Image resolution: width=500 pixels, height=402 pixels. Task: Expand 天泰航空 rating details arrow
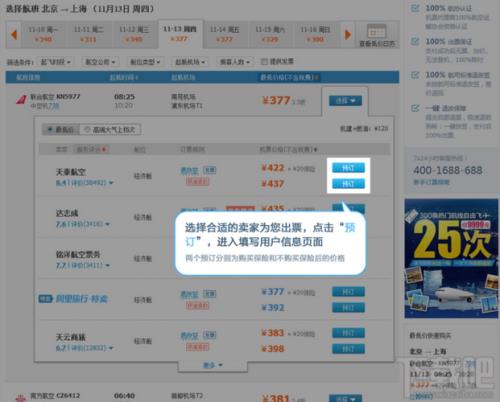click(x=111, y=183)
